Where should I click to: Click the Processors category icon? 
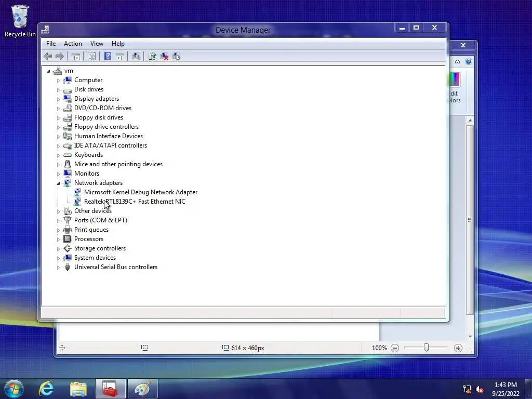tap(68, 239)
